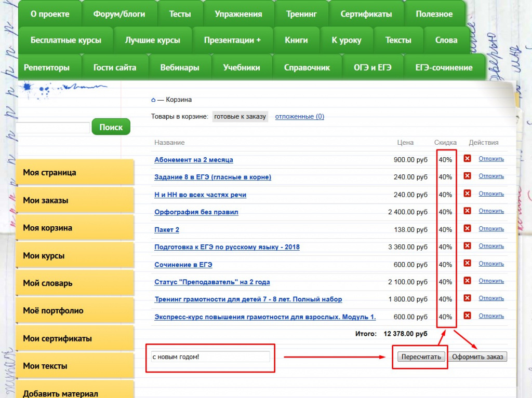Remove 'Статус Преподаватель на 2 года' red X

click(x=467, y=281)
